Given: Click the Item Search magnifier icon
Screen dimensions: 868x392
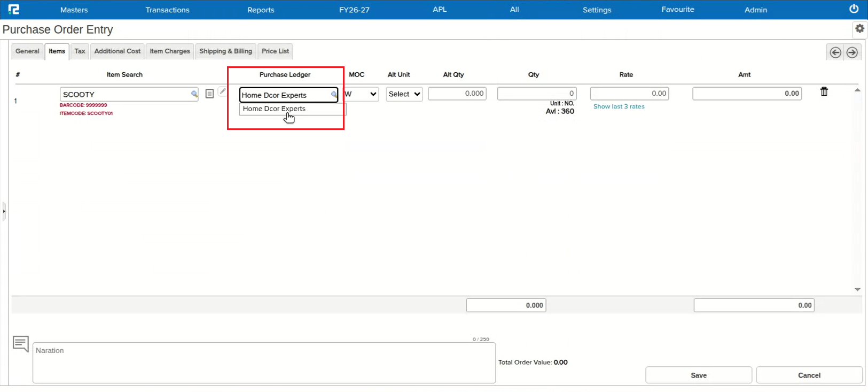Looking at the screenshot, I should pos(194,94).
